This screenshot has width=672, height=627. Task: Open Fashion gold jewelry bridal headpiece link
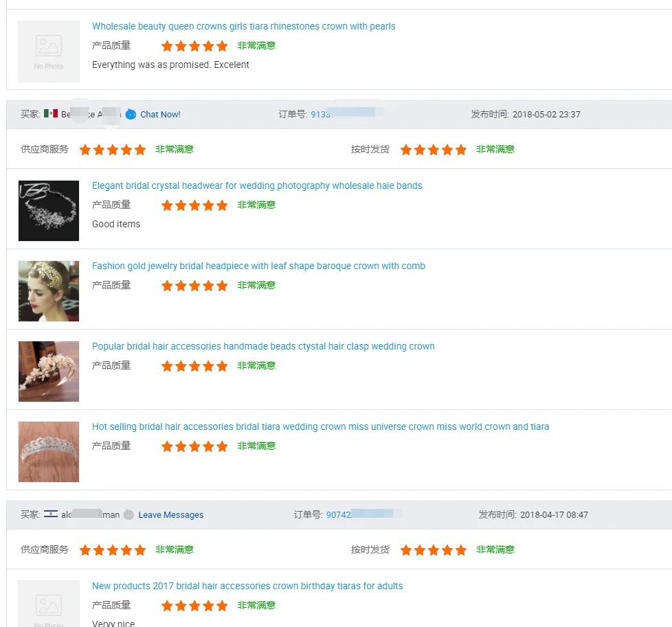point(258,266)
